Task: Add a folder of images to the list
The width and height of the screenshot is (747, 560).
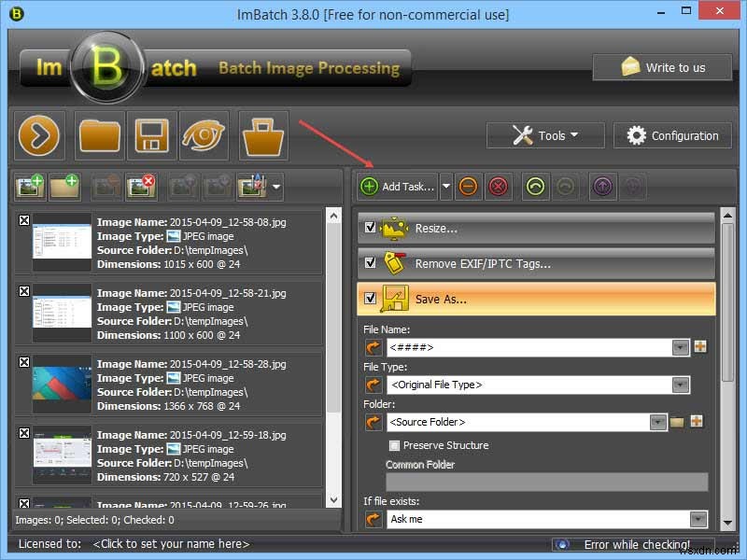Action: coord(66,186)
